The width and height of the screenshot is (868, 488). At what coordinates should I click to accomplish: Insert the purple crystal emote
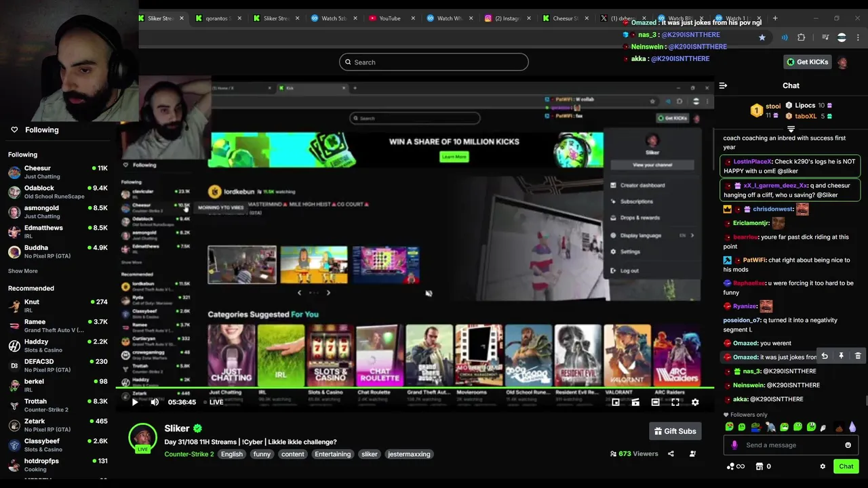tap(852, 427)
